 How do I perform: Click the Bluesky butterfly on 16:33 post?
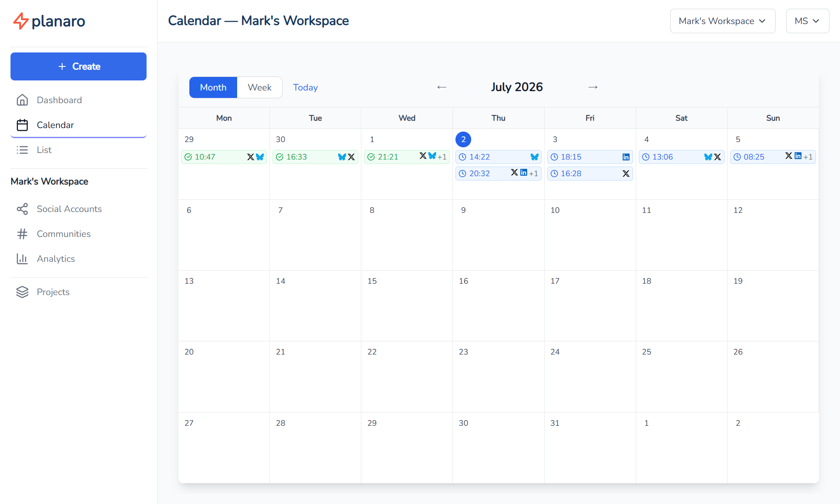pos(342,157)
